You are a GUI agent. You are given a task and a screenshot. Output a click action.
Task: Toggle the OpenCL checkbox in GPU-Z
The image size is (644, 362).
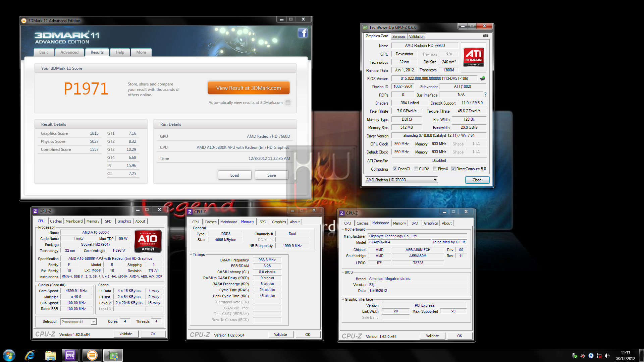pyautogui.click(x=395, y=169)
